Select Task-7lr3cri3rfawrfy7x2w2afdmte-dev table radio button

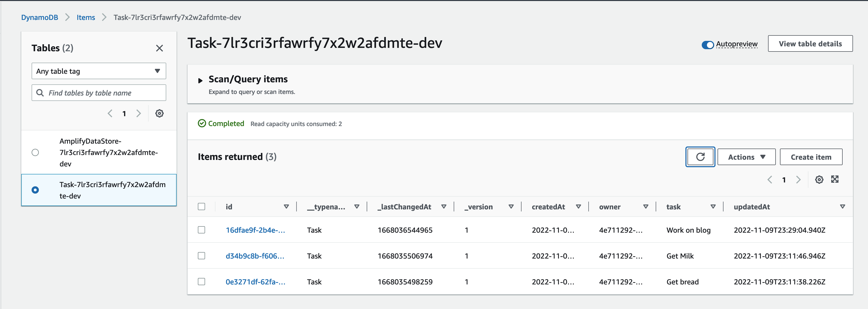(x=35, y=190)
